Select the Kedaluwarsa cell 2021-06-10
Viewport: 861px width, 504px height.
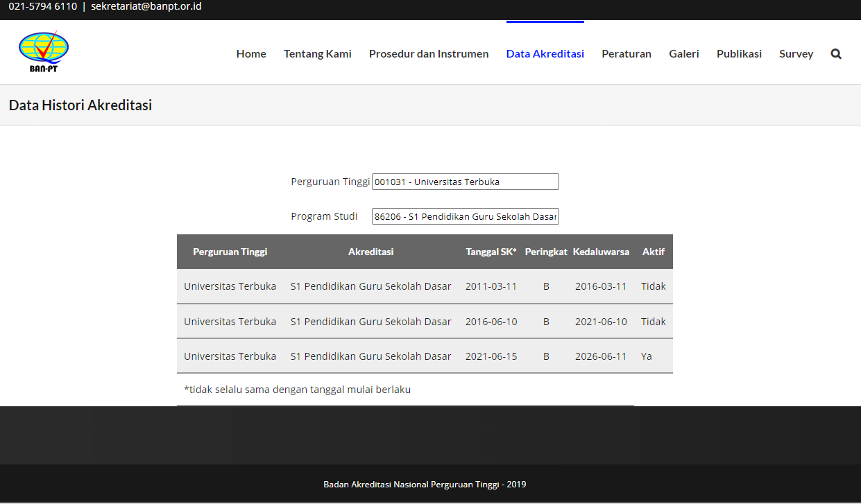click(x=601, y=321)
